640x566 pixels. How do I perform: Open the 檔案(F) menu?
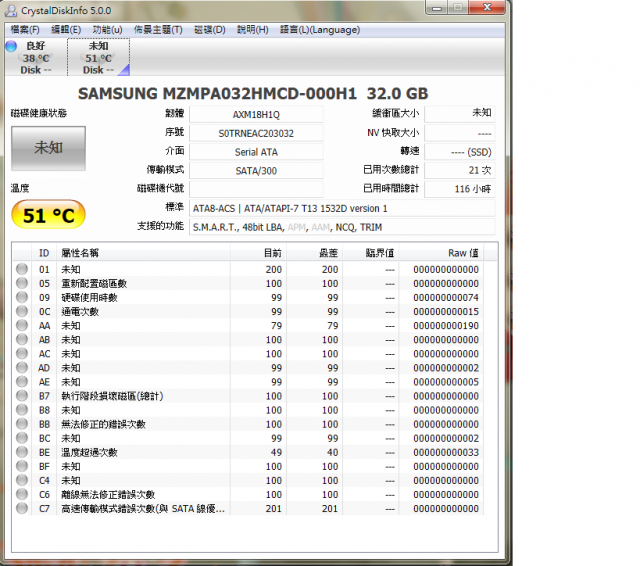point(25,30)
